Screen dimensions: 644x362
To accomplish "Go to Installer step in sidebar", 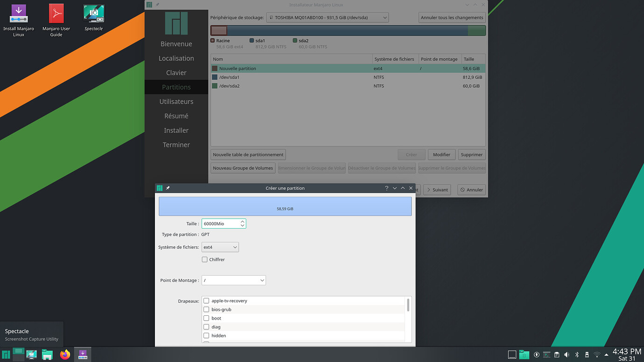I will coord(176,131).
